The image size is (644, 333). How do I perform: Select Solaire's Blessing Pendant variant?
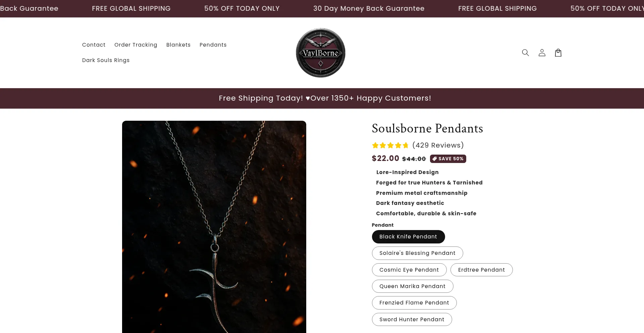(417, 253)
